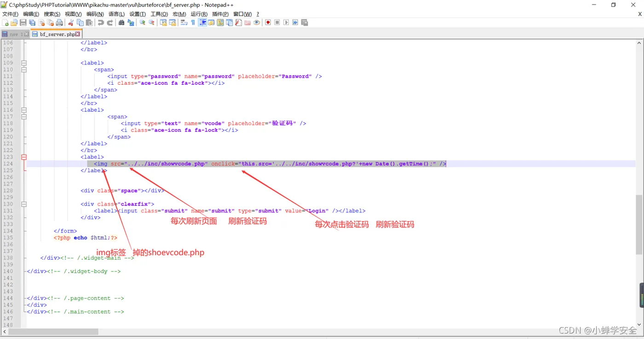Click the Replace toolbar icon
The width and height of the screenshot is (644, 339).
tap(131, 23)
